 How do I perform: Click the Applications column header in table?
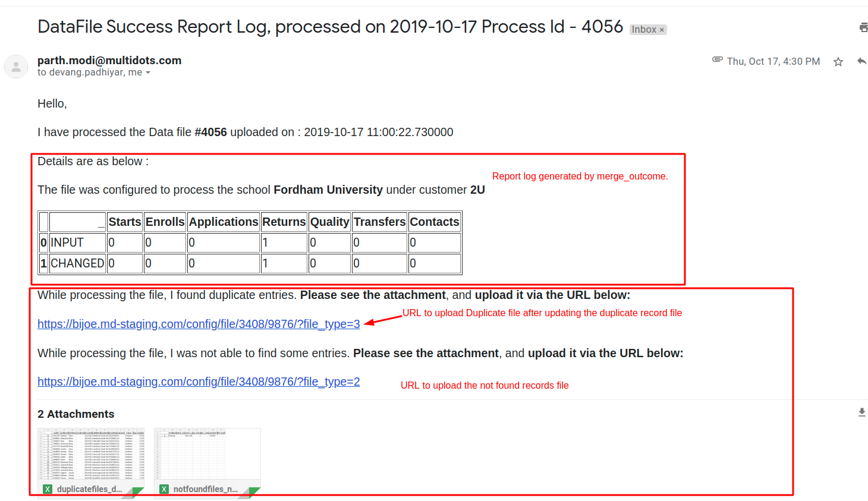pos(224,222)
